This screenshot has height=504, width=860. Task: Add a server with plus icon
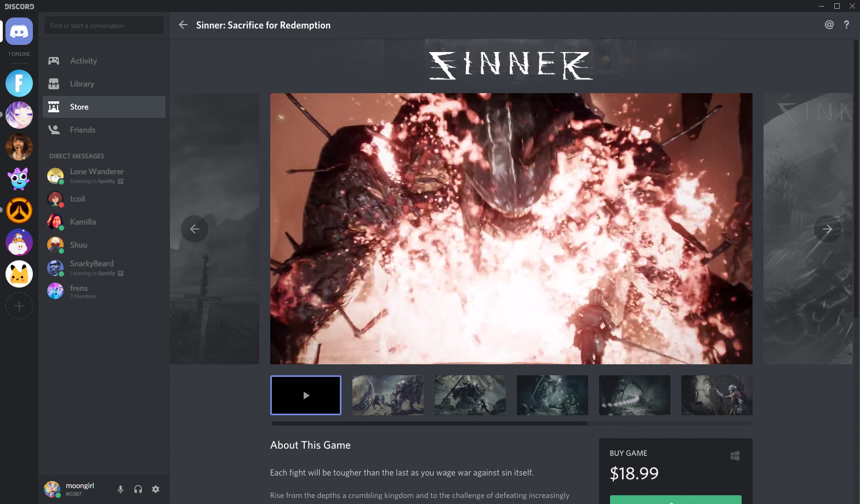pos(19,306)
